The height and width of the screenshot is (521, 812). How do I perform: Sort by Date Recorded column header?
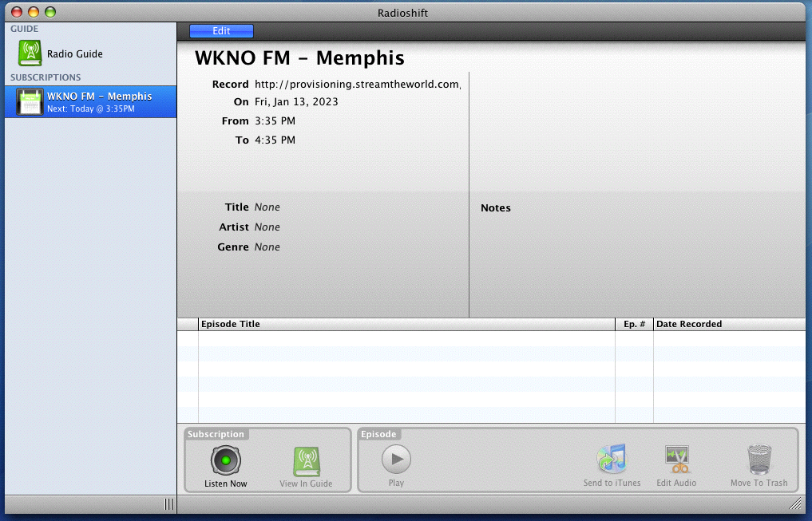(730, 325)
